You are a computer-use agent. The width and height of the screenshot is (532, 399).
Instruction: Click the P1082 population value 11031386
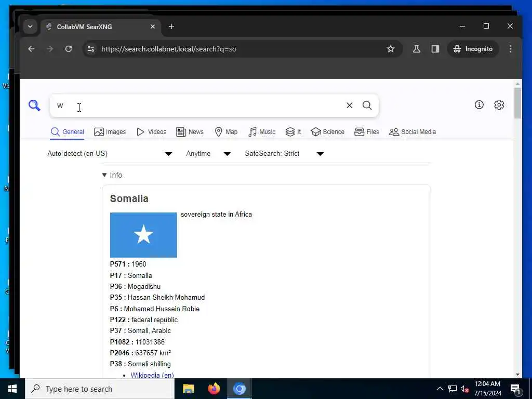click(150, 342)
